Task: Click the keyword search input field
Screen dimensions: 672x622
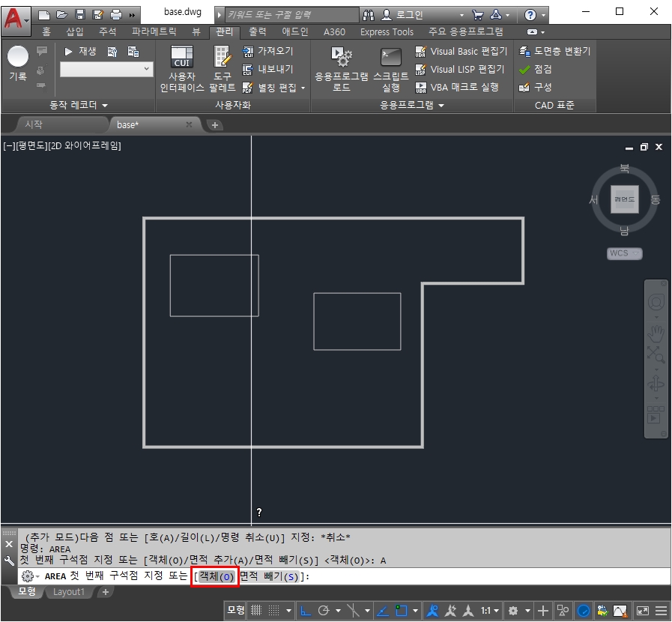Action: 291,14
